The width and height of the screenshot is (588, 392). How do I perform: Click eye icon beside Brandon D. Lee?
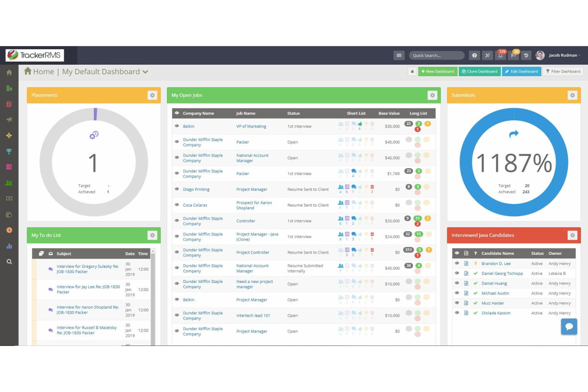click(x=457, y=263)
